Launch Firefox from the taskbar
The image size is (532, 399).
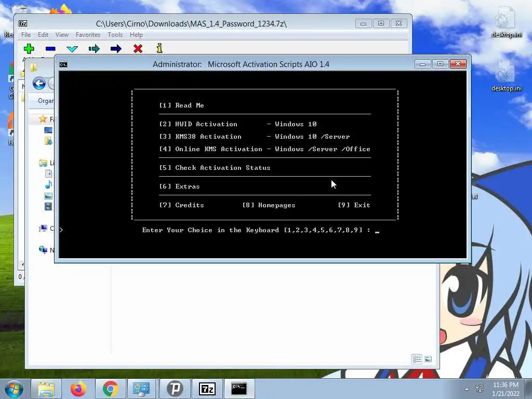pos(78,389)
